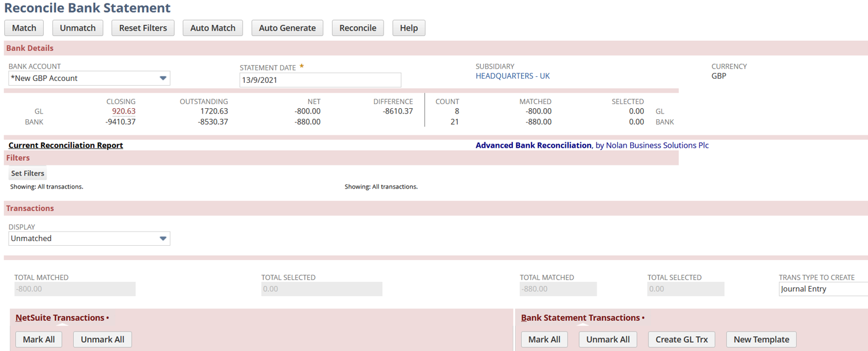Click Advanced Bank Reconciliation link
This screenshot has width=868, height=351.
[x=533, y=145]
